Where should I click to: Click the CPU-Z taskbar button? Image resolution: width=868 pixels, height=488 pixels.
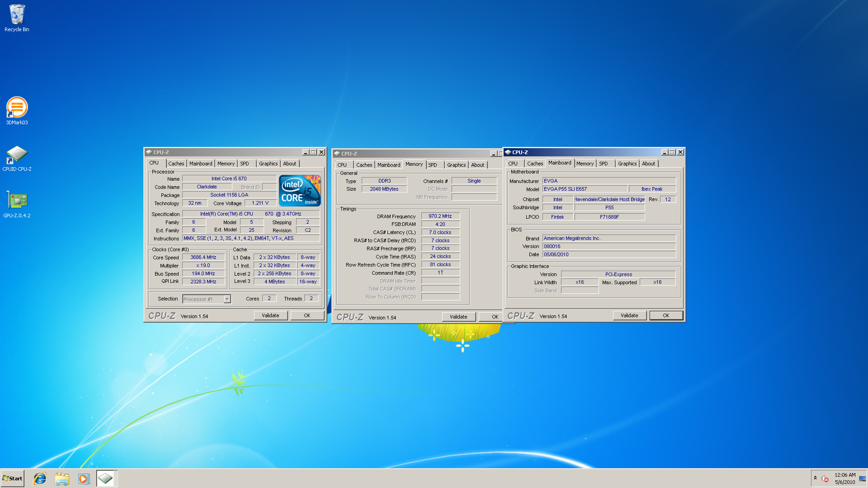click(105, 479)
